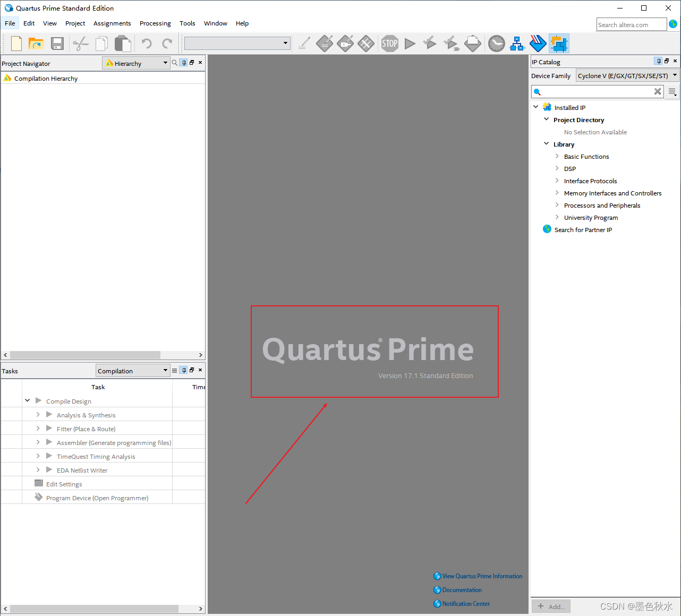Float the Tasks panel

(x=192, y=370)
